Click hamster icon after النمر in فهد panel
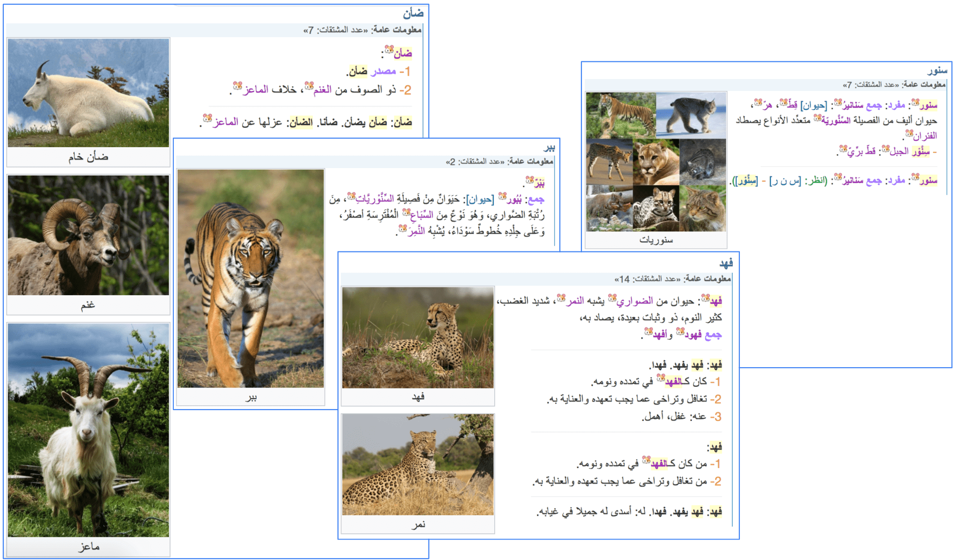Viewport: 957px width, 560px height. [561, 298]
